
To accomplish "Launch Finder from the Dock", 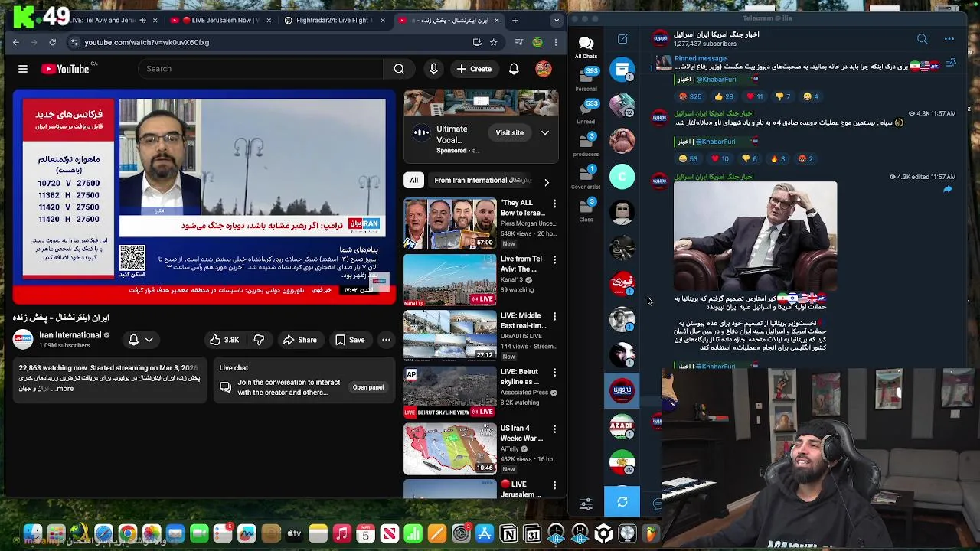I will tap(32, 533).
